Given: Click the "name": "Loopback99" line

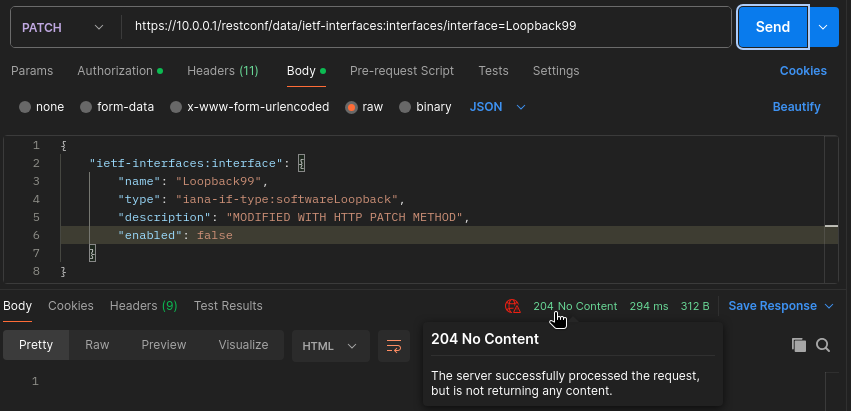Looking at the screenshot, I should 193,181.
